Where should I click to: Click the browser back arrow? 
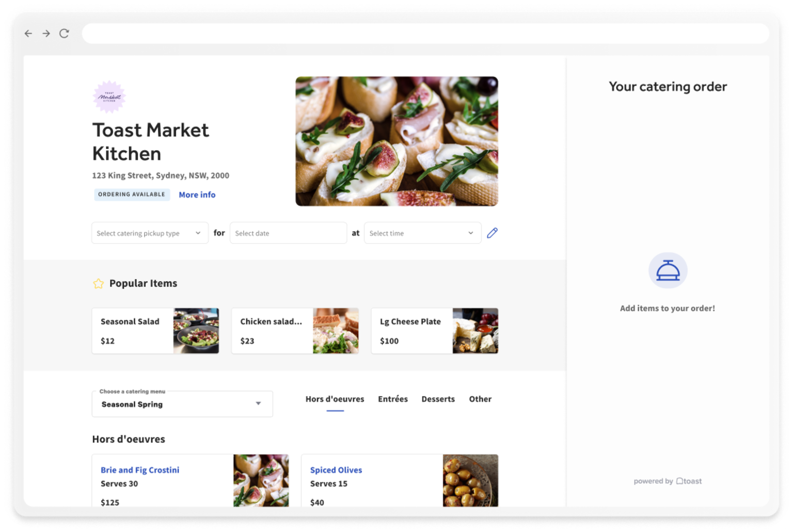pos(28,34)
